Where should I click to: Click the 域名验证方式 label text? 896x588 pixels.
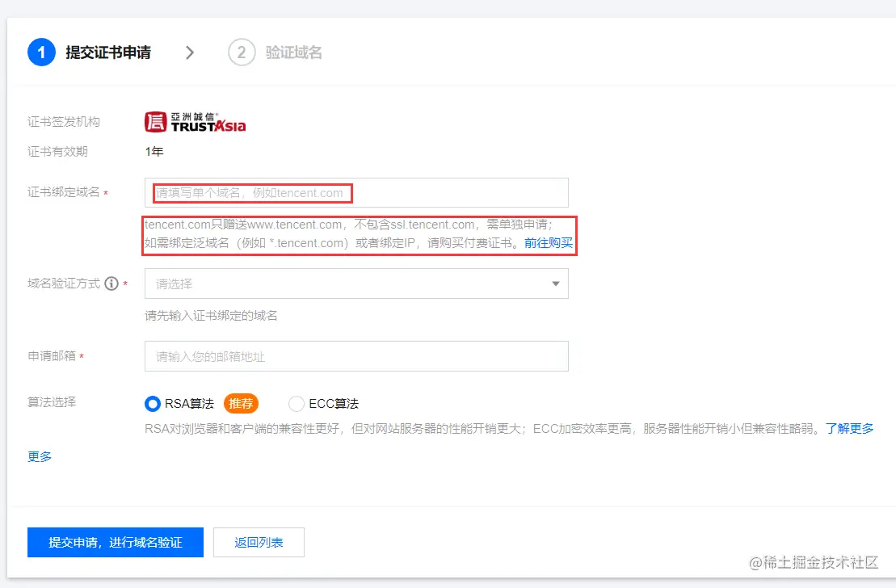[x=64, y=283]
